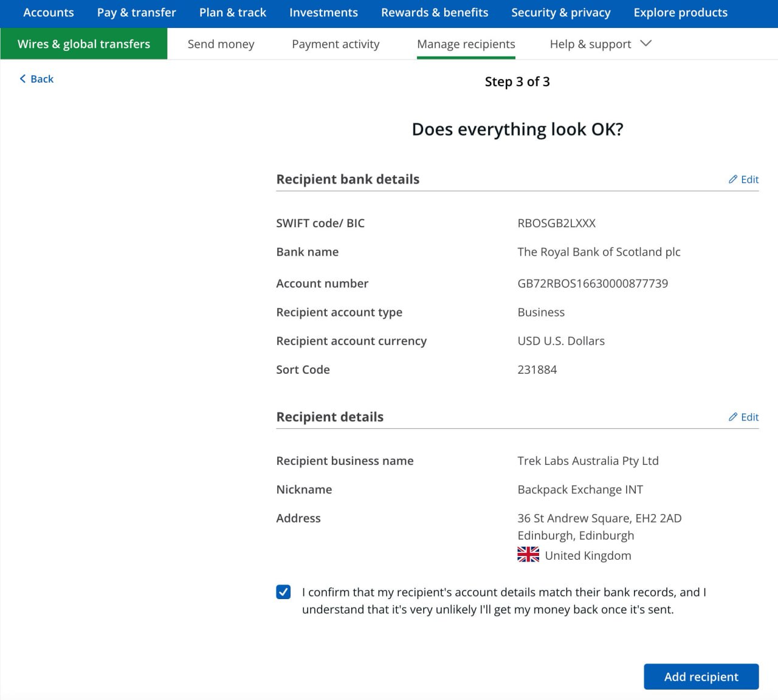
Task: Click pencil icon beside Recipient details
Action: [733, 417]
